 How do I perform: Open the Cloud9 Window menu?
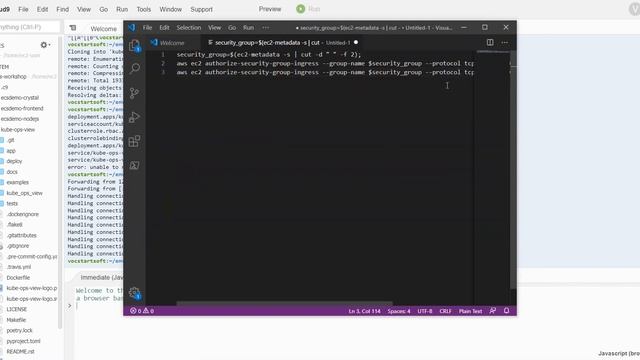[170, 9]
